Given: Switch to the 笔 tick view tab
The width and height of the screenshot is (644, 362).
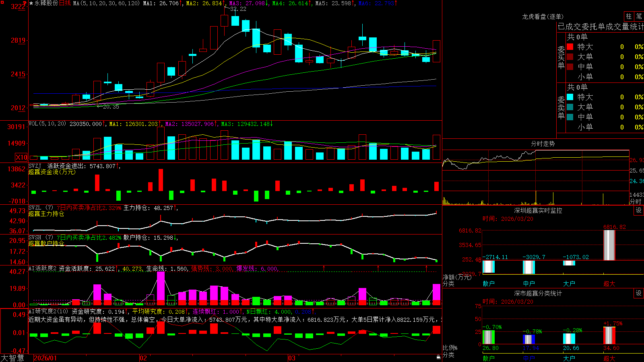Looking at the screenshot, I should [x=639, y=16].
